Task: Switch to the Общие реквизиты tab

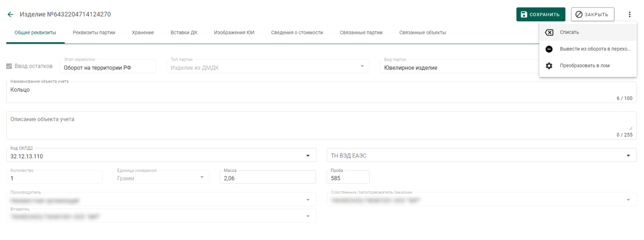Action: (x=35, y=33)
